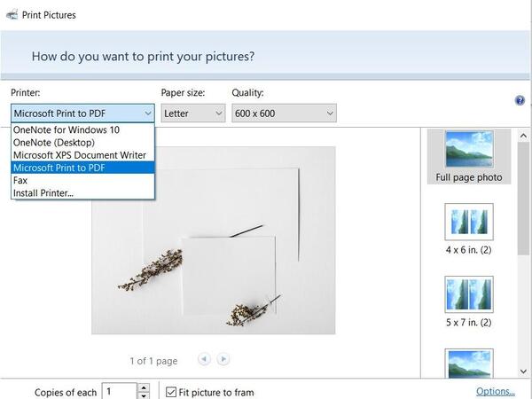Click the layout list scrollbar thumb
This screenshot has width=532, height=399.
click(x=523, y=199)
